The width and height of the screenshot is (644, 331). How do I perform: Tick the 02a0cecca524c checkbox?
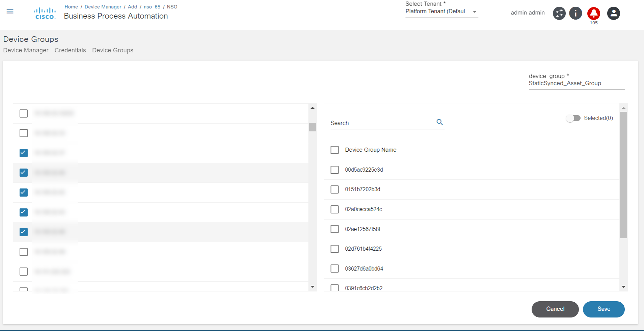pyautogui.click(x=334, y=209)
